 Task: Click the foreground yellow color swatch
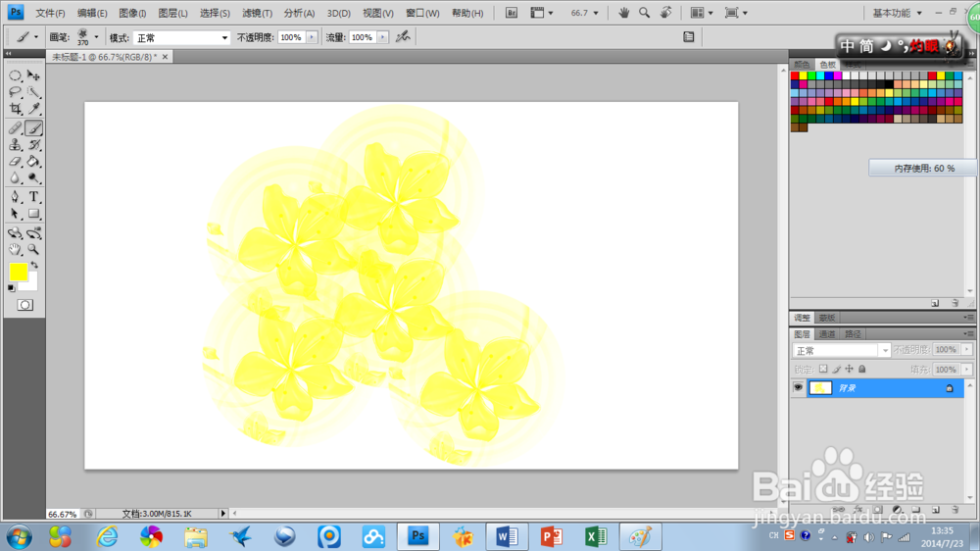point(18,272)
